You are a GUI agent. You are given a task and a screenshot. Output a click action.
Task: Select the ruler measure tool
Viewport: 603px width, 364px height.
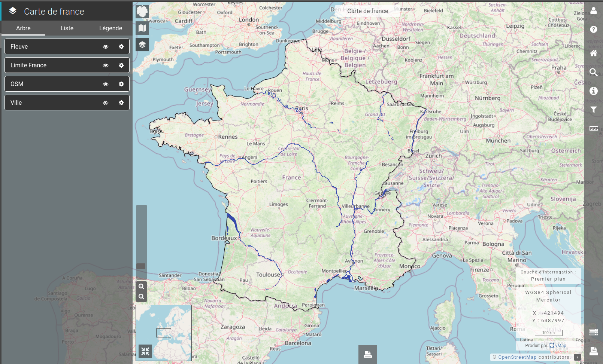point(594,128)
